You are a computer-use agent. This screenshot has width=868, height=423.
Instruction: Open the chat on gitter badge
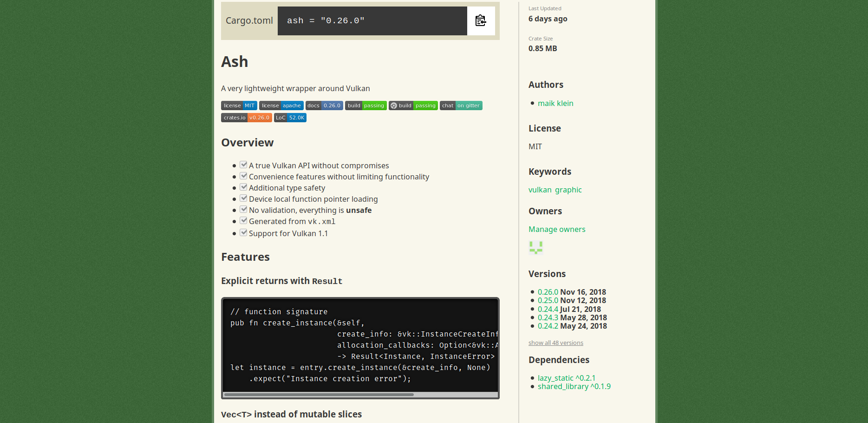pos(461,106)
